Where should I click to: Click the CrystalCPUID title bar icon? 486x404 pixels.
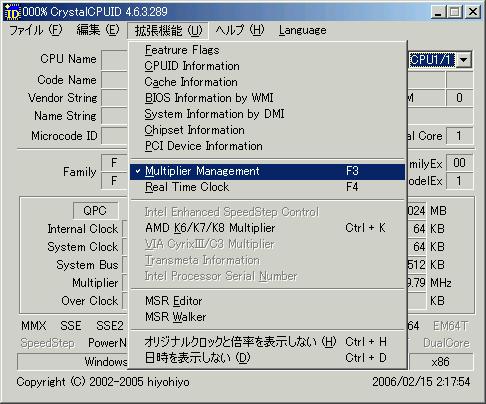(x=13, y=12)
